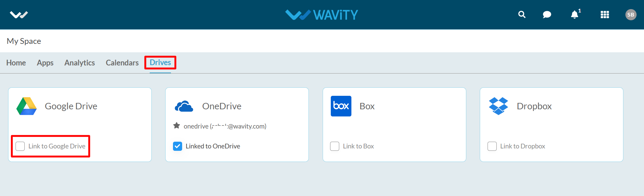Click the Linked to OneDrive label
The width and height of the screenshot is (644, 196).
[x=213, y=146]
